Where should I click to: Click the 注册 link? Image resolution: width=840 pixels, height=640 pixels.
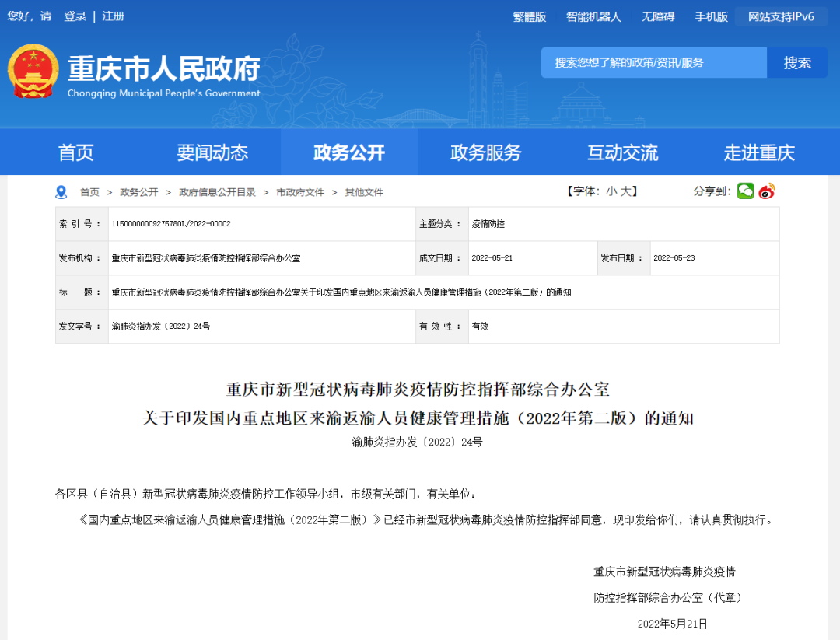click(x=113, y=16)
